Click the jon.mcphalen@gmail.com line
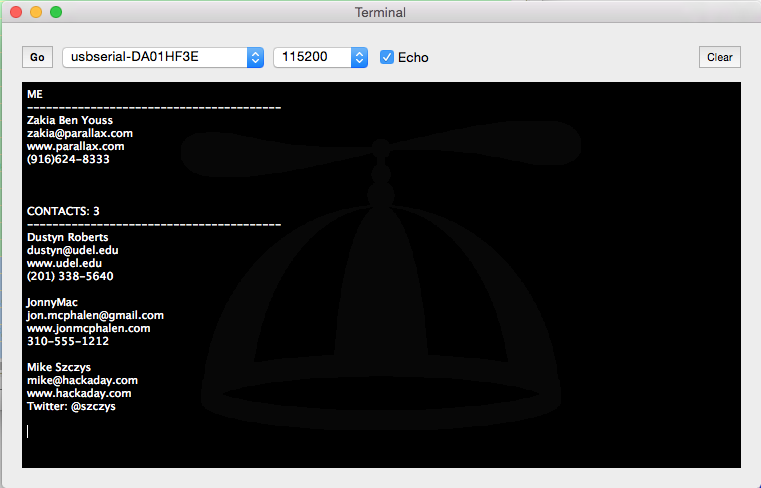The width and height of the screenshot is (761, 488). coord(95,315)
